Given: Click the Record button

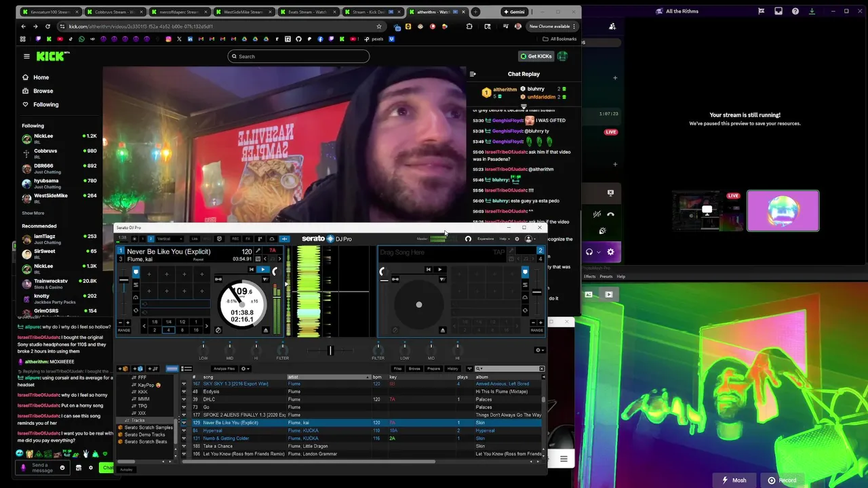Looking at the screenshot, I should [782, 480].
